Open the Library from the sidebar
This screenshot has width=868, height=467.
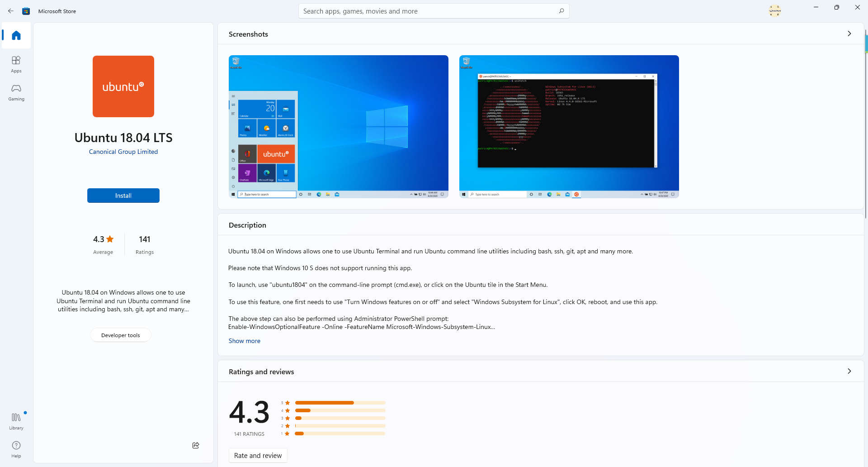pos(16,420)
